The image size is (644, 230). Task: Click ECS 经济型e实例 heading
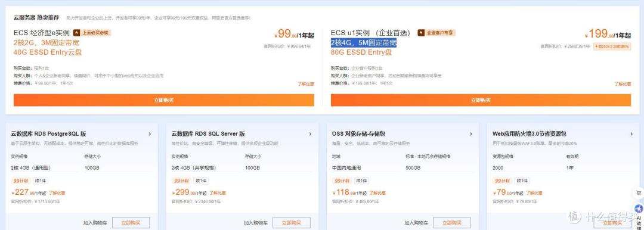tap(42, 33)
